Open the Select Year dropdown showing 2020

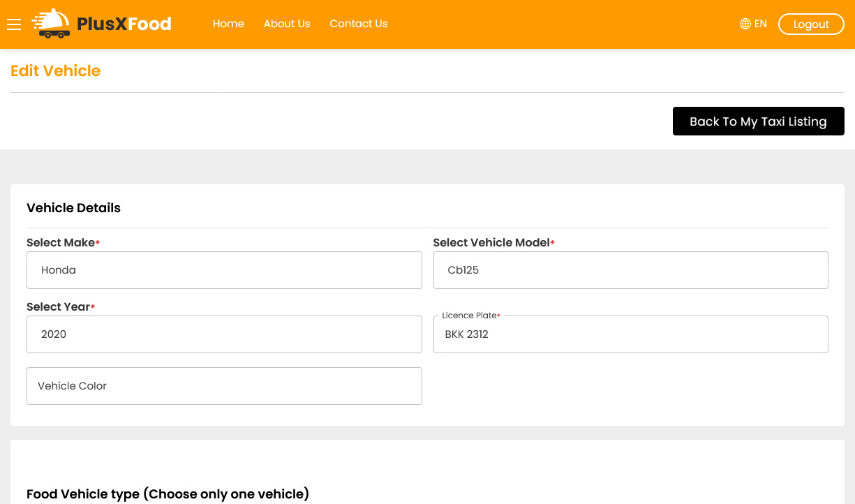224,334
